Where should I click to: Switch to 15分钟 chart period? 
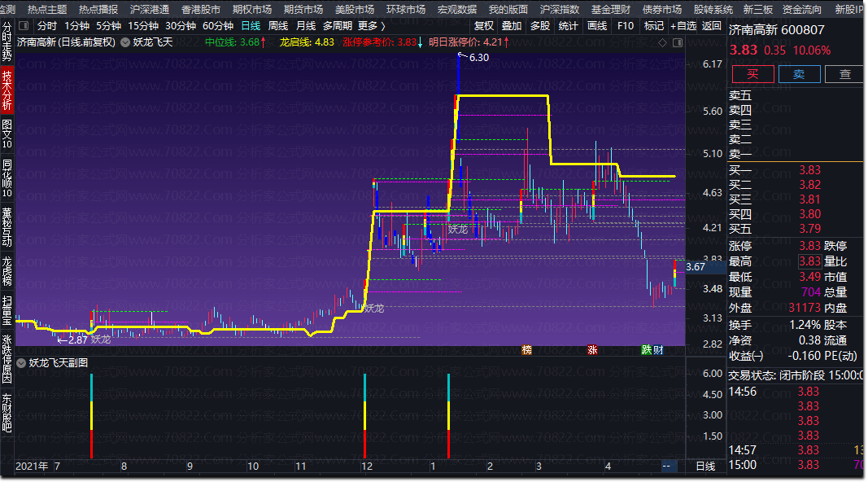(x=143, y=26)
